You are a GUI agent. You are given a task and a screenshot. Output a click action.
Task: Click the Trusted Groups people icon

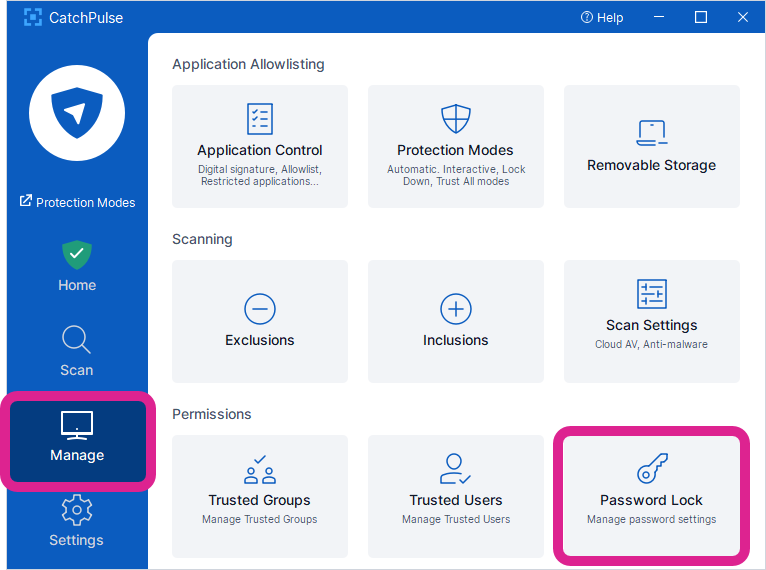(x=260, y=469)
